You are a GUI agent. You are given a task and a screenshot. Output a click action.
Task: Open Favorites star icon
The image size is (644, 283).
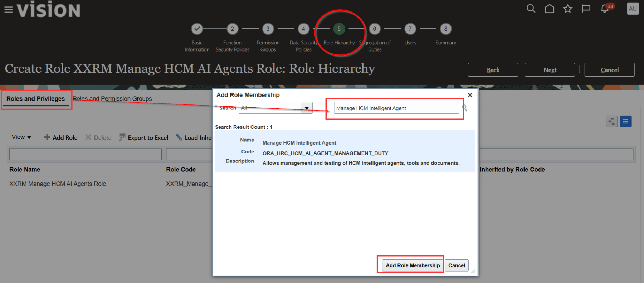568,9
